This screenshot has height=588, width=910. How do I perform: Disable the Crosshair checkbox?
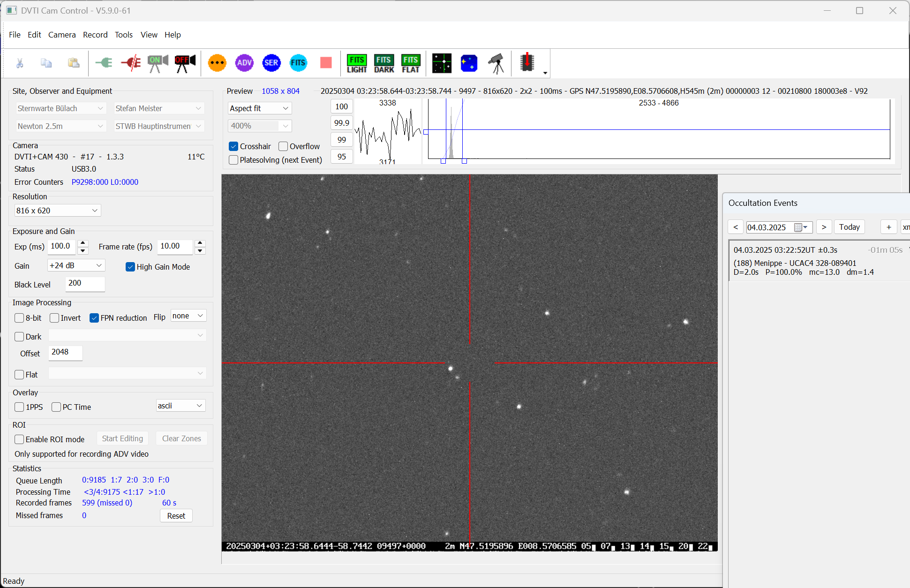click(233, 146)
